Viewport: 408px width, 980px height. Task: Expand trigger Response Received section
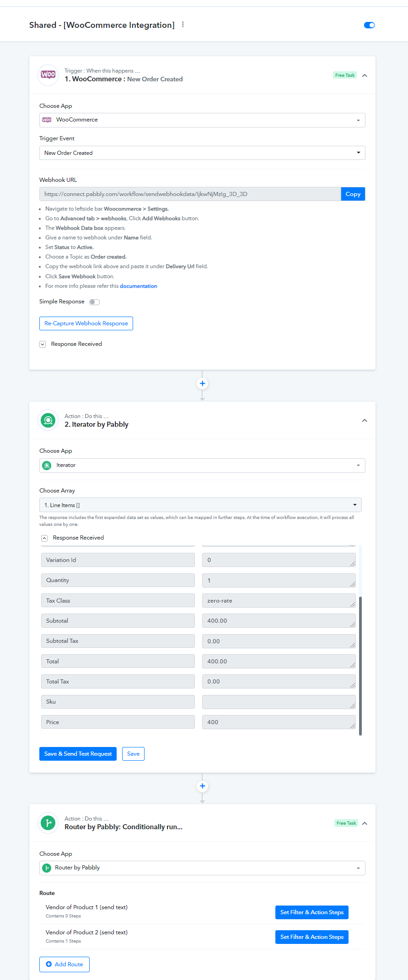[x=43, y=344]
